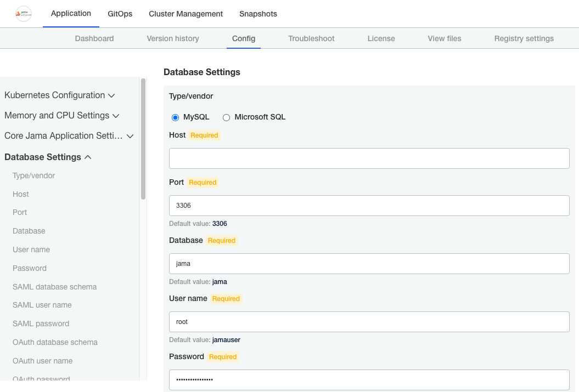Jump to SAML user name link
Viewport: 579px width, 392px height.
coord(42,305)
